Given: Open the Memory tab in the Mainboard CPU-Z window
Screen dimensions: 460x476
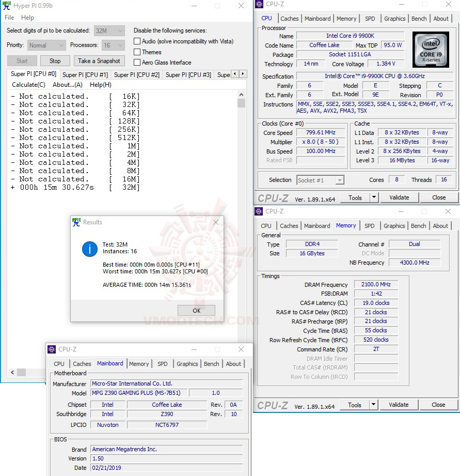Looking at the screenshot, I should [x=139, y=364].
